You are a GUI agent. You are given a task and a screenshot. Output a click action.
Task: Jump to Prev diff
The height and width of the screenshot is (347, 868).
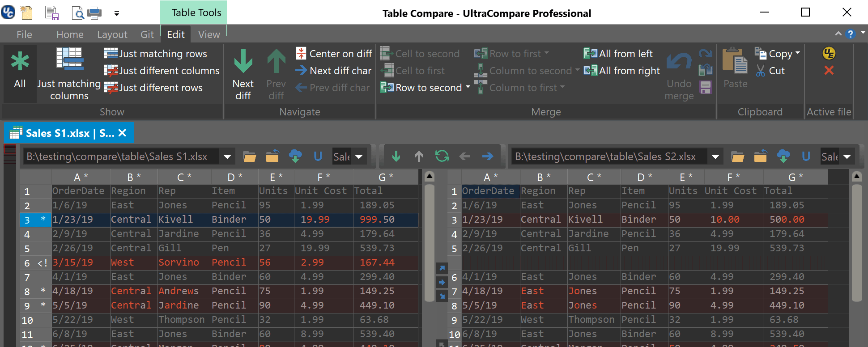(x=276, y=74)
